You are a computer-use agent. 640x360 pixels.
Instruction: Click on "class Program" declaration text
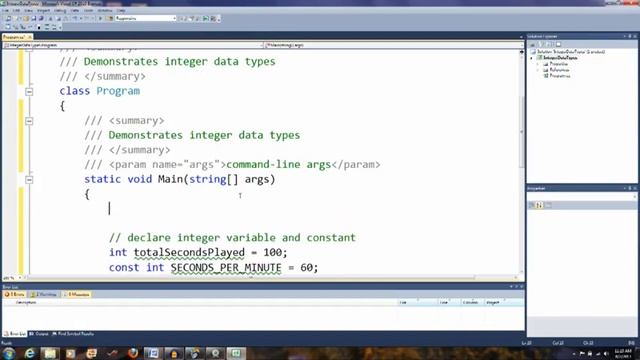100,91
